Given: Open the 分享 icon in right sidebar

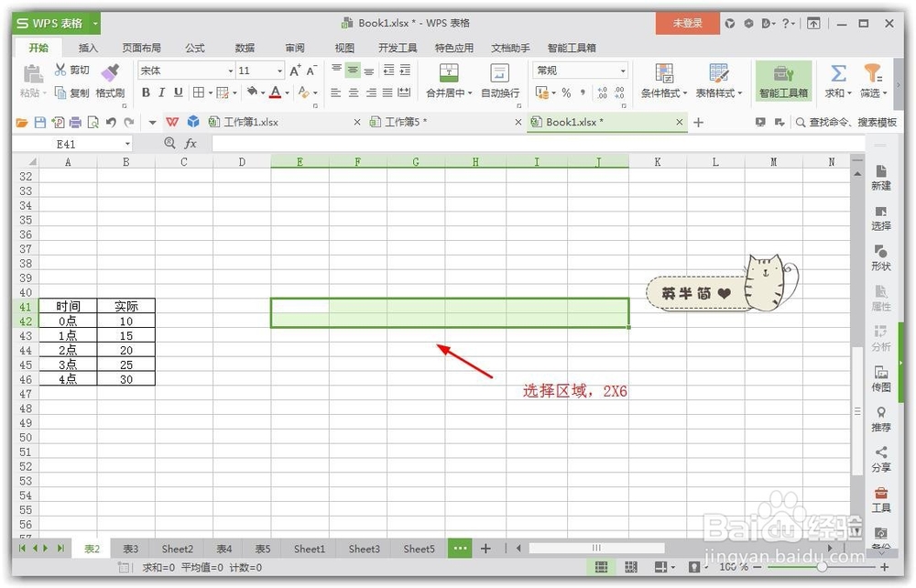Looking at the screenshot, I should point(880,458).
